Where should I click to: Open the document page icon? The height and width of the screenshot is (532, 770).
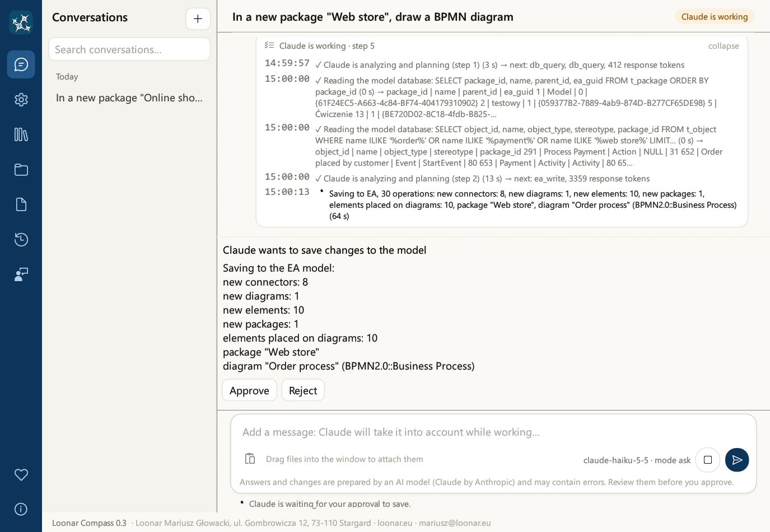21,204
